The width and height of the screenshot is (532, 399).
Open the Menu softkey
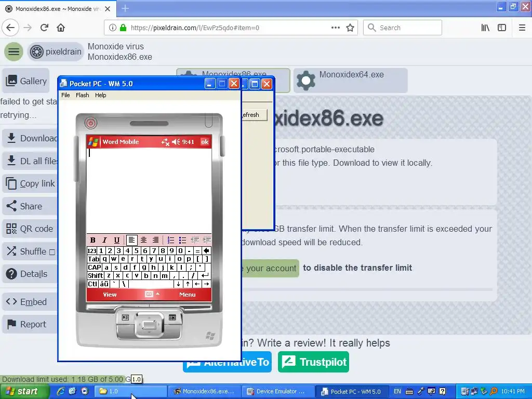pos(187,295)
